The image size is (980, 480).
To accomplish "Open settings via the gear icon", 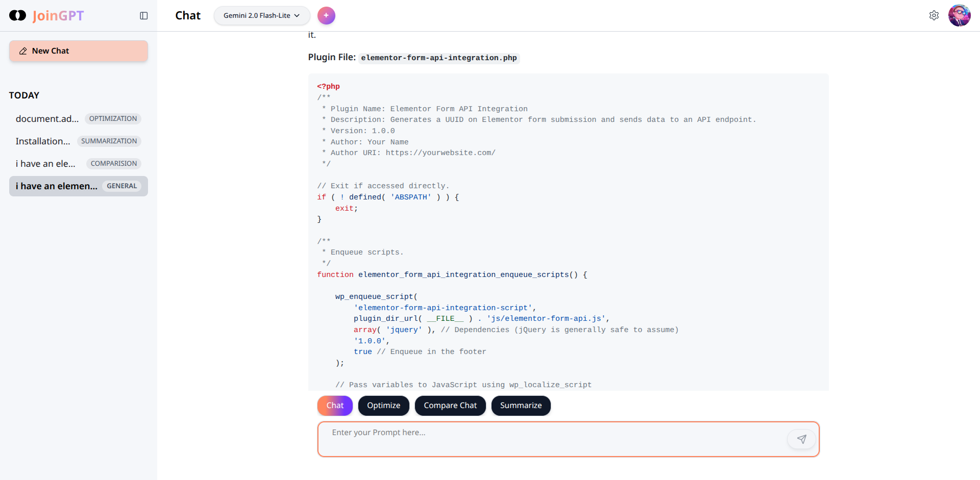I will pyautogui.click(x=934, y=16).
